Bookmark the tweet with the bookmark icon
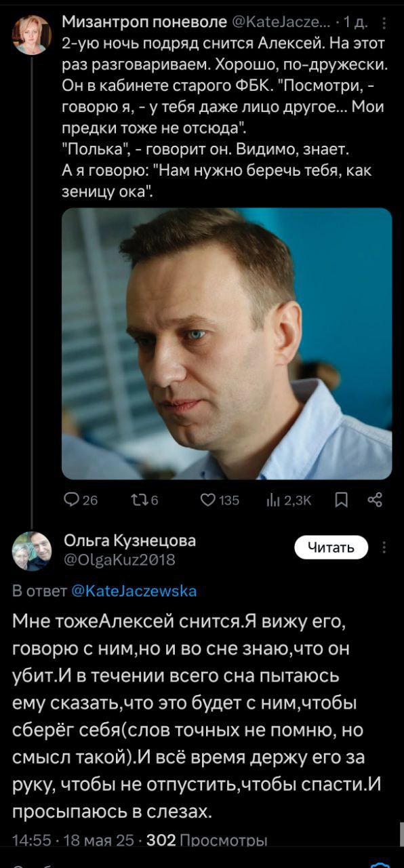This screenshot has width=404, height=868. pyautogui.click(x=341, y=500)
